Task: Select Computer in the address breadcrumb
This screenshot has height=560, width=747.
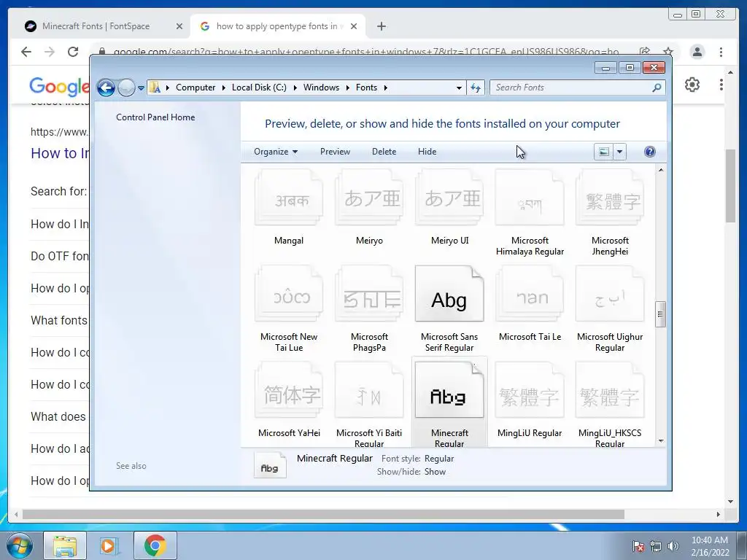Action: tap(196, 87)
